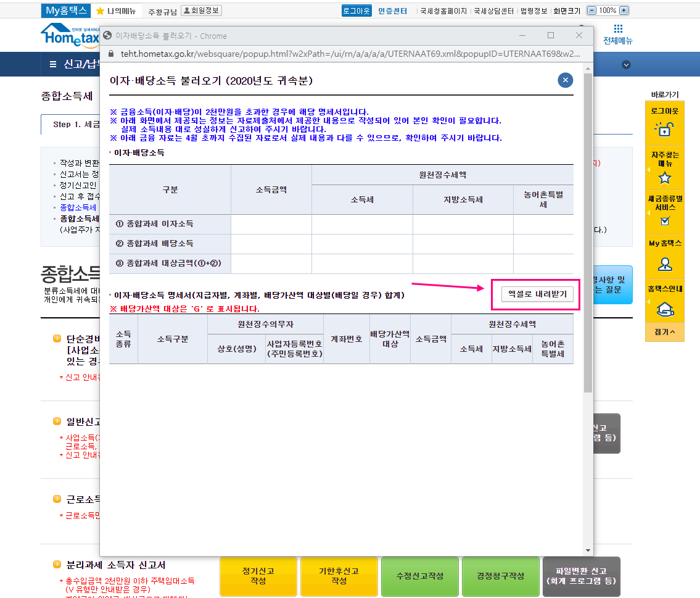Click the ② 종합과세 배당소득 row label
This screenshot has width=700, height=598.
(170, 244)
